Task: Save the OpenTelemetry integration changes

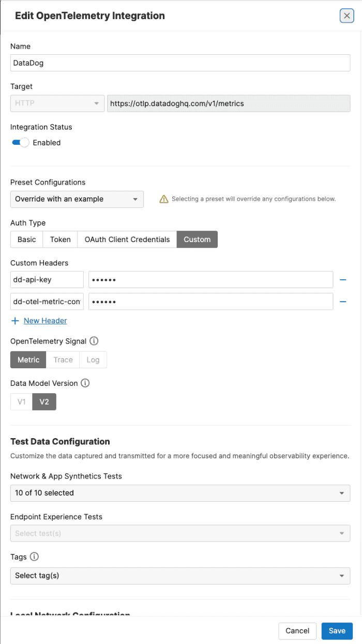Action: point(337,631)
